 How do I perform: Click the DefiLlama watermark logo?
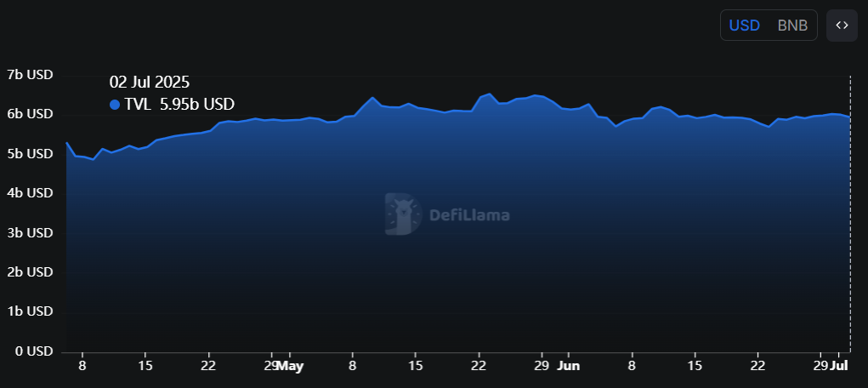pos(447,214)
